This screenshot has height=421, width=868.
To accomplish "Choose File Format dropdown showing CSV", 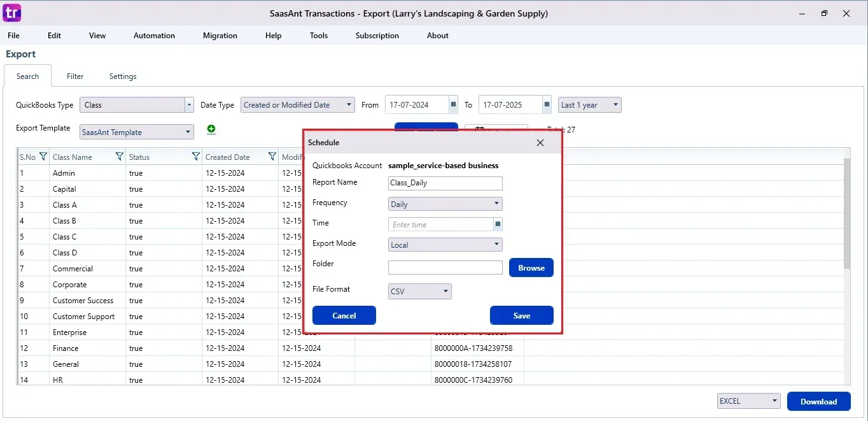I will pos(420,292).
